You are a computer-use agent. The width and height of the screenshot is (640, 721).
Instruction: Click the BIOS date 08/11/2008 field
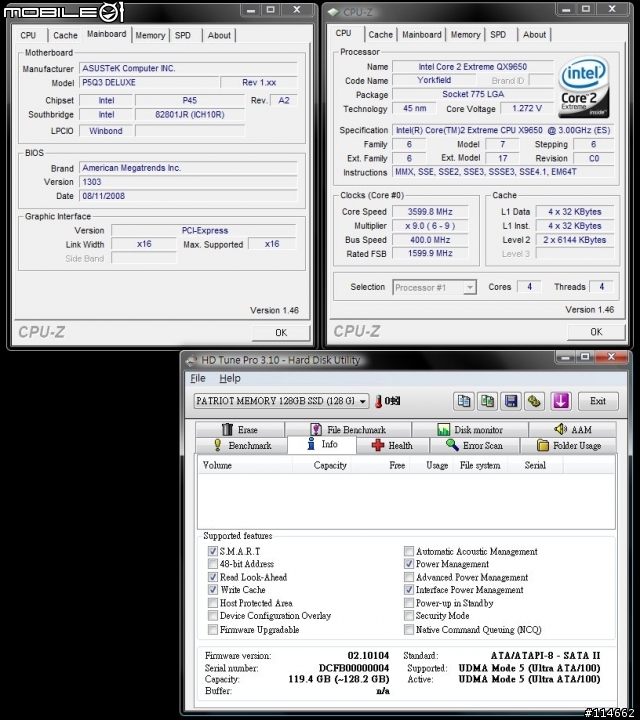point(188,196)
